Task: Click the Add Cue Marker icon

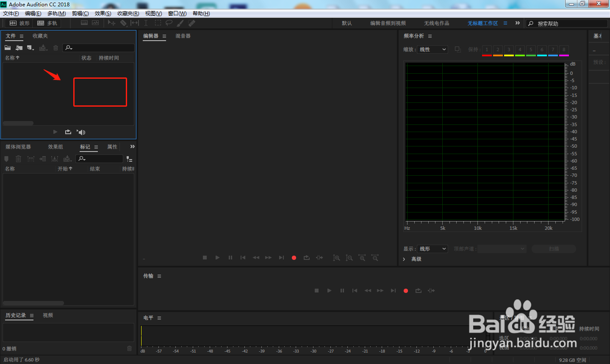Action: 6,159
